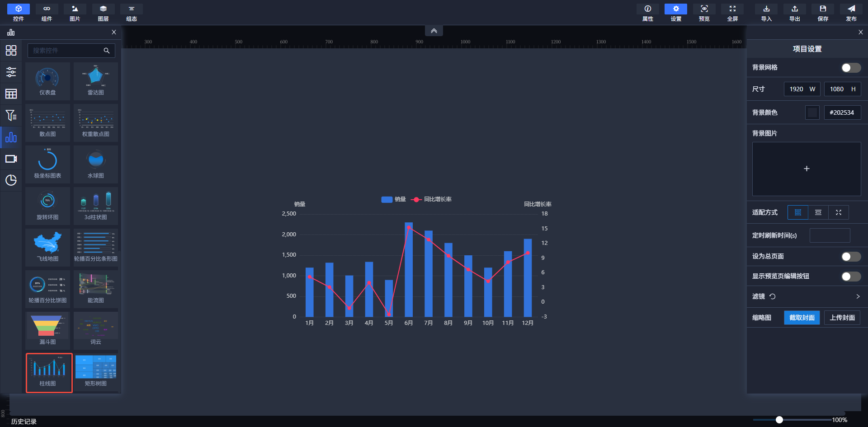Select the video category sidebar icon
The width and height of the screenshot is (868, 427).
[x=11, y=159]
